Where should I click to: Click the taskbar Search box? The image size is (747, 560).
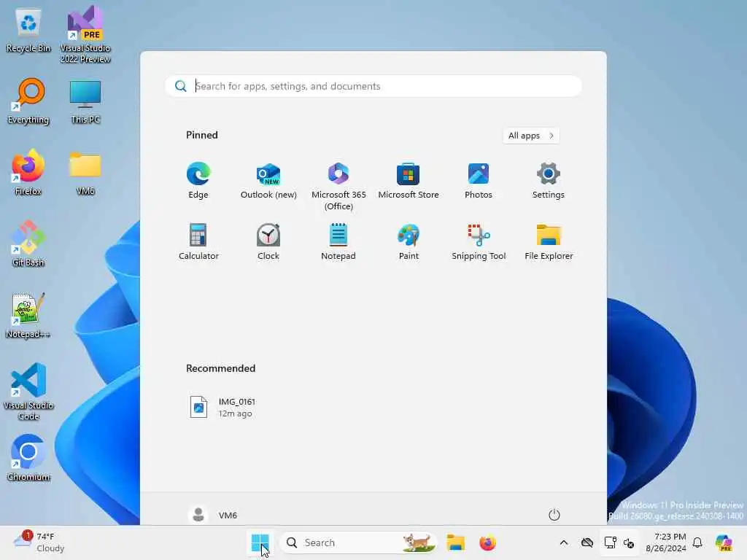[357, 542]
